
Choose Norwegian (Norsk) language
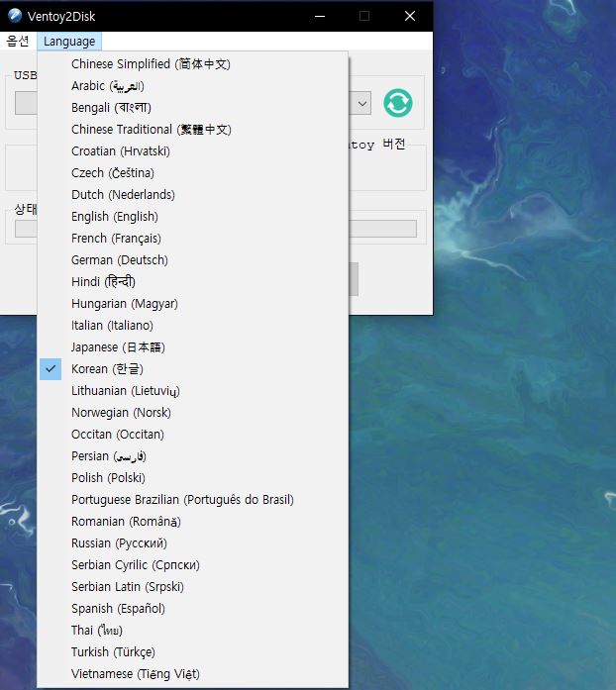point(193,413)
